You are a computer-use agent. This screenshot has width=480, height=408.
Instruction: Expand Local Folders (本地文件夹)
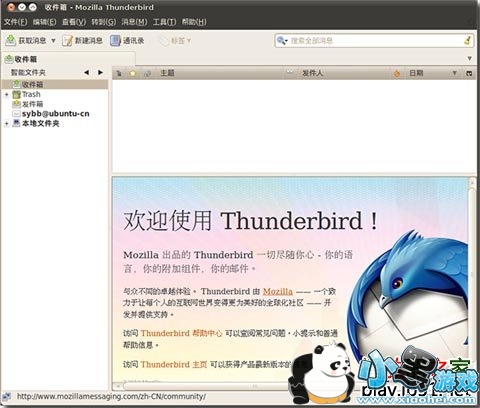pyautogui.click(x=6, y=124)
